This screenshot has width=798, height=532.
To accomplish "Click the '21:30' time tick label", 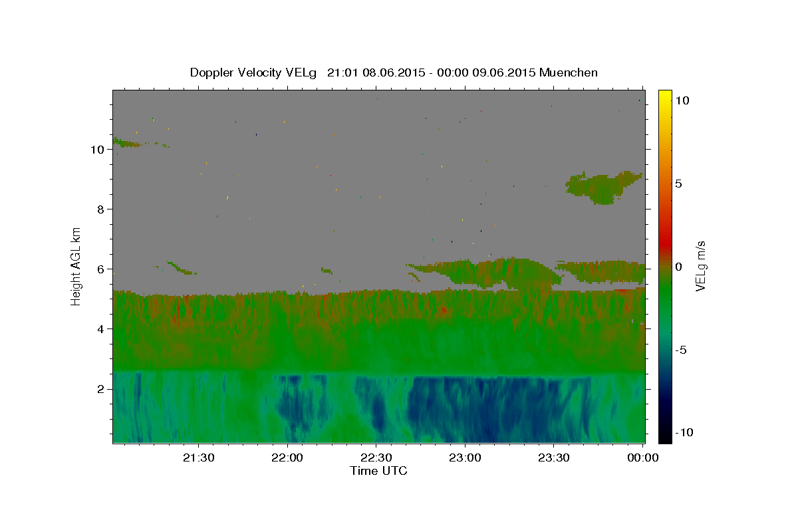I will coord(199,458).
